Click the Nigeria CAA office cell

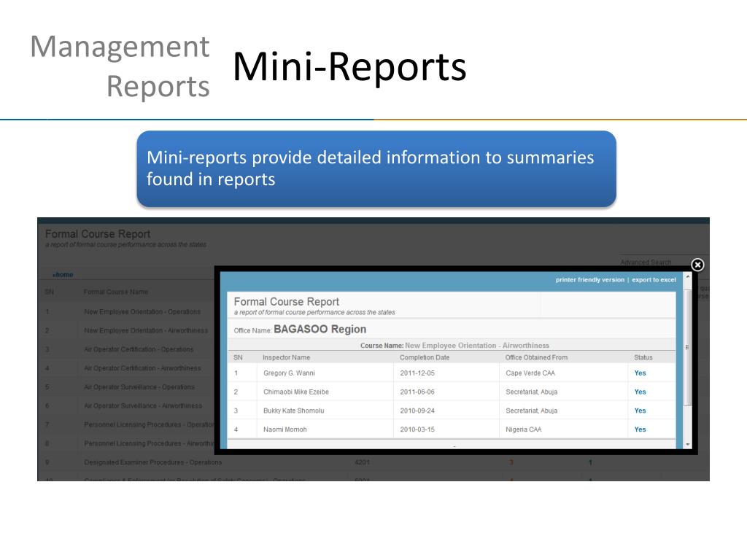point(524,429)
